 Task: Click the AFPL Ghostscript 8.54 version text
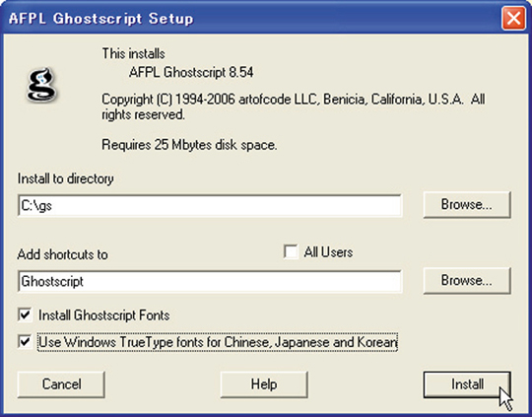(191, 72)
